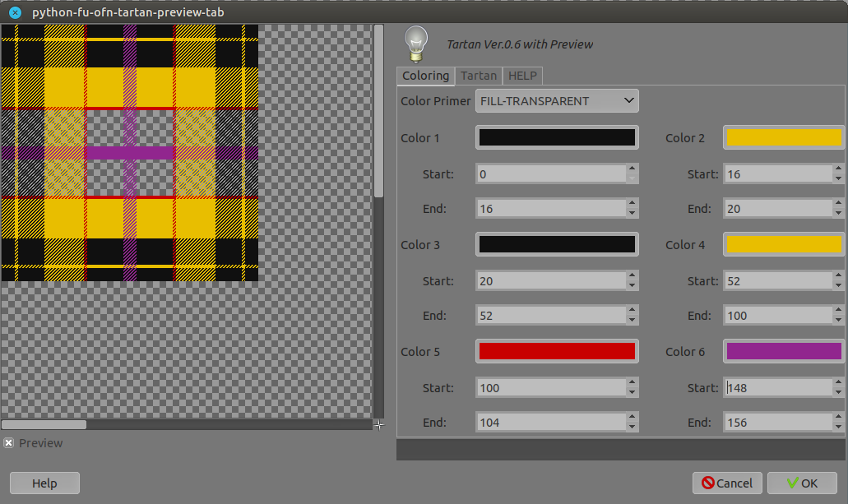
Task: Click the Color 4 Start field
Action: pos(778,281)
